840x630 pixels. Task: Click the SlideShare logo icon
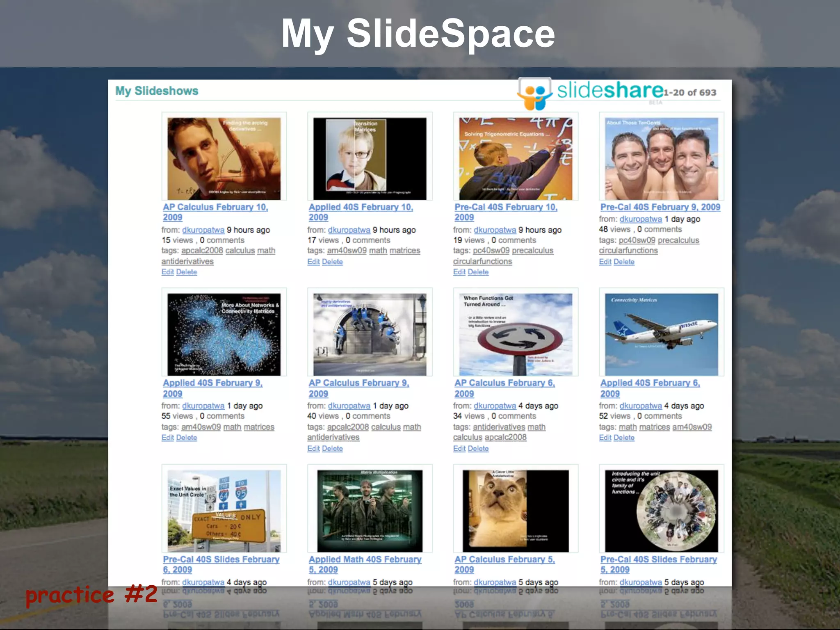535,94
